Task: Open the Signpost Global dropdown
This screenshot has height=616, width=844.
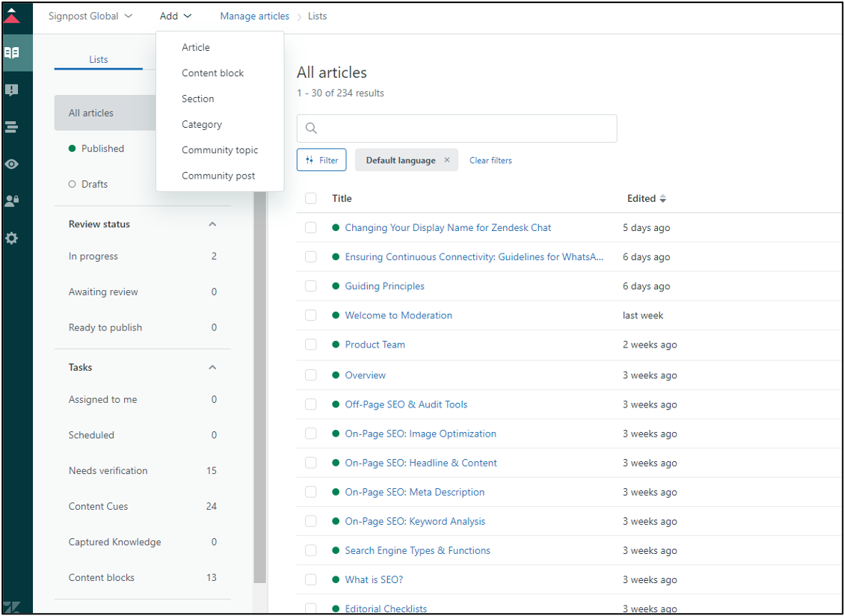Action: click(90, 16)
